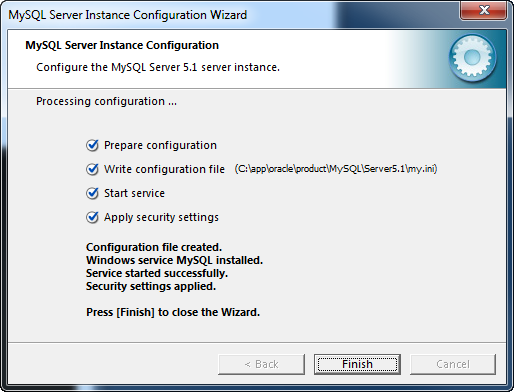The width and height of the screenshot is (514, 392).
Task: Click 'Processing configuration ...' text
Action: (x=106, y=101)
